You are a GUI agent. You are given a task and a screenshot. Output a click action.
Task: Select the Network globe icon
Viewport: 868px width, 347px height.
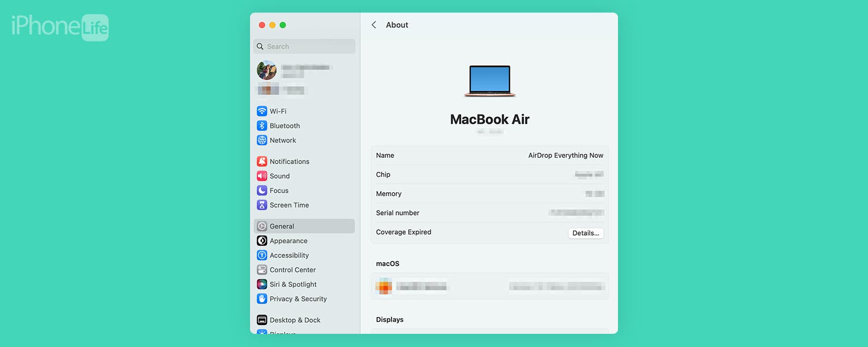262,140
